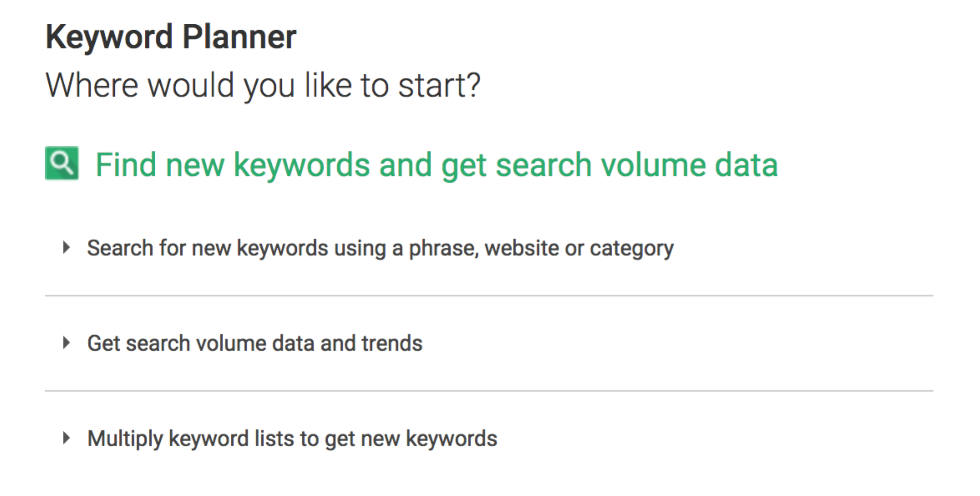Click the green magnifying glass icon
Screen dimensions: 980x496
(x=62, y=163)
